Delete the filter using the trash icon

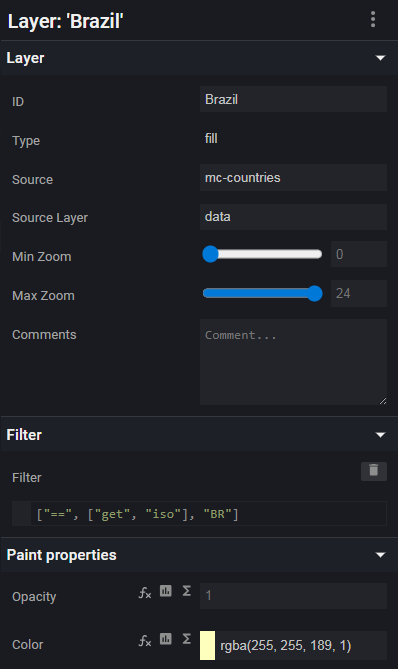tap(374, 471)
